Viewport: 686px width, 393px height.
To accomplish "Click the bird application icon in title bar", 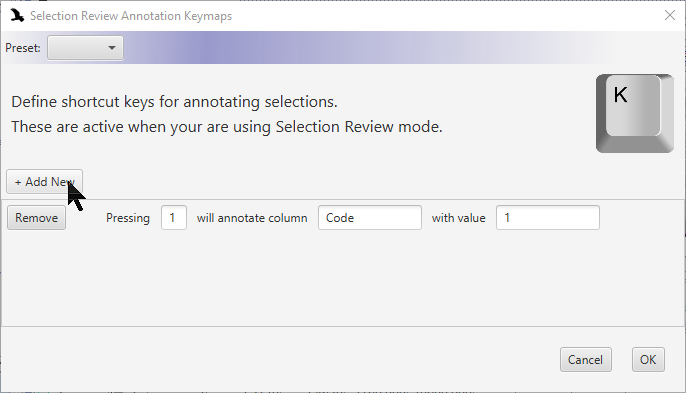I will (x=17, y=16).
